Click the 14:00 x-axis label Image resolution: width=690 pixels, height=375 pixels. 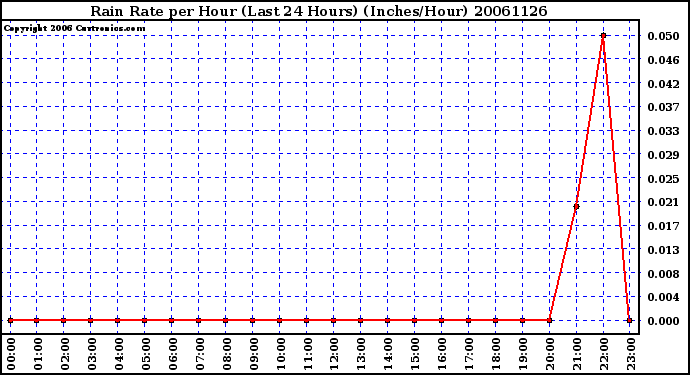coord(388,354)
